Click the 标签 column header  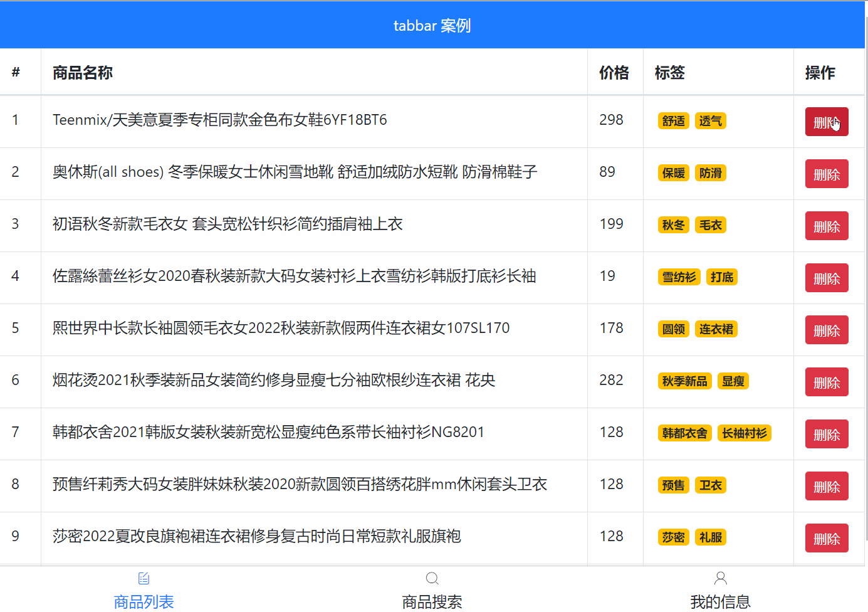670,73
